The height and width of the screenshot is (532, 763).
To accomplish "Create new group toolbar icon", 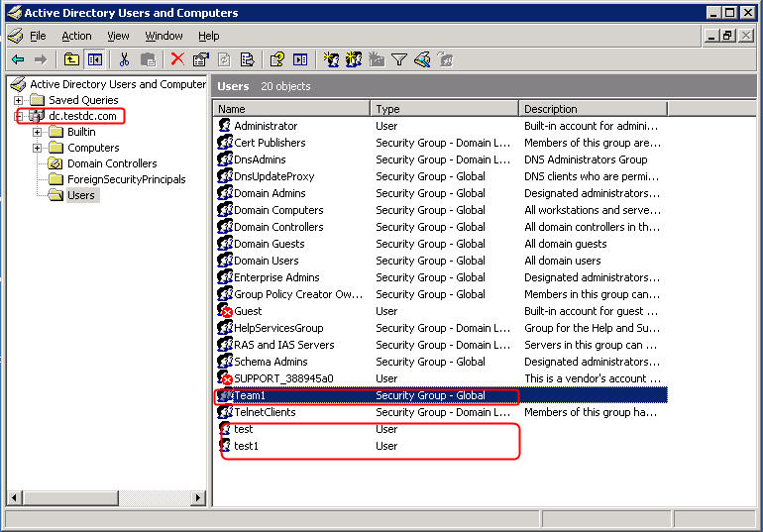I will click(354, 59).
